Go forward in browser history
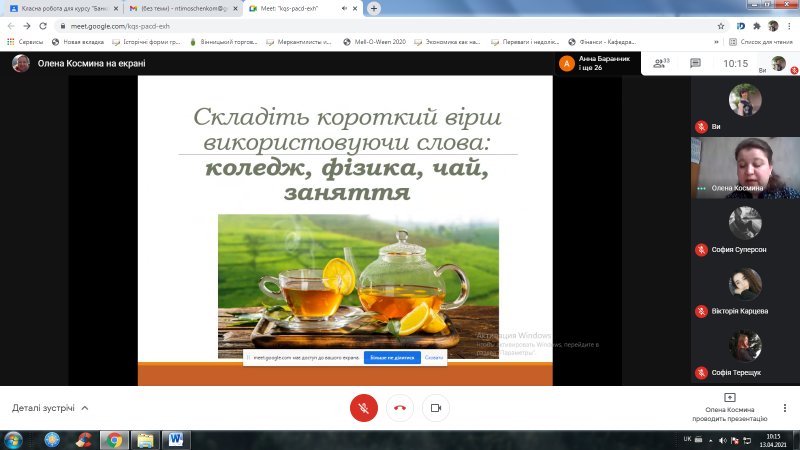The image size is (800, 450). (27, 26)
